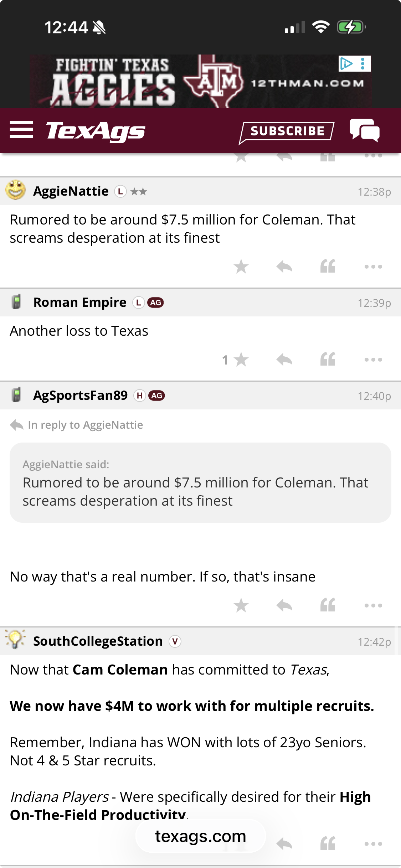This screenshot has height=868, width=401.
Task: Reply to AggieNattie's 12:38p post
Action: pyautogui.click(x=284, y=267)
